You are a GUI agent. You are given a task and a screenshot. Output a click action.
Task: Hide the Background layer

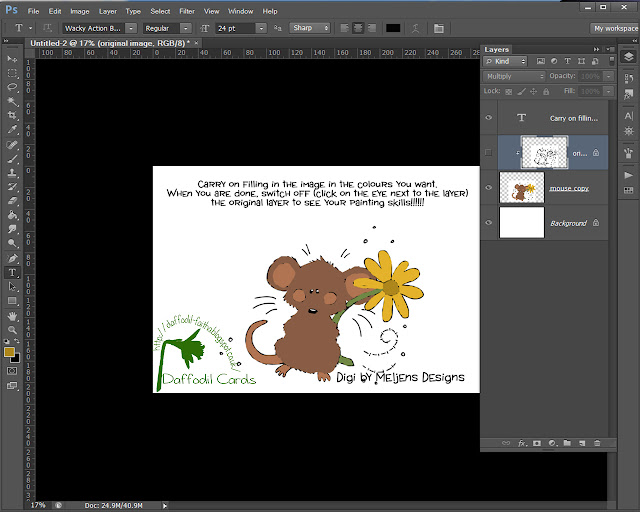click(489, 223)
